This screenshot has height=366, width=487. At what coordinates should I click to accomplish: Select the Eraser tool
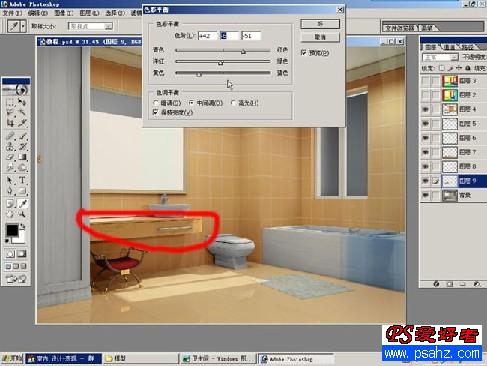pos(10,157)
